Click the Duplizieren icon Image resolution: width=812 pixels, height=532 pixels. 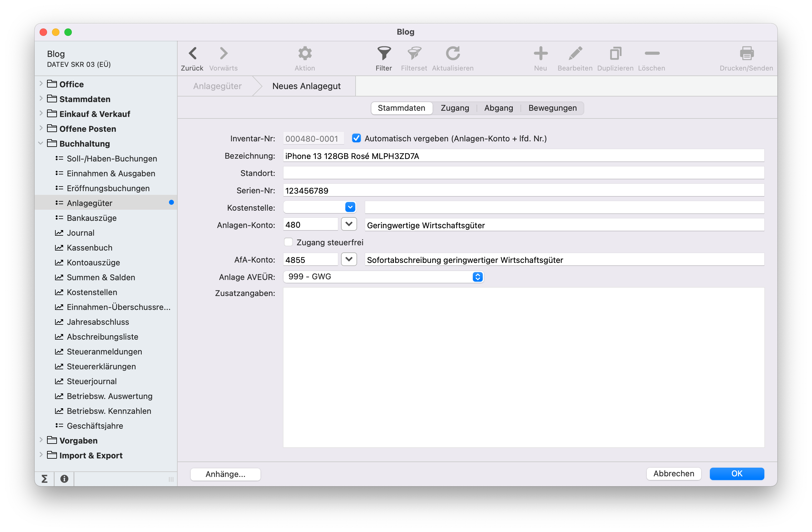click(615, 54)
